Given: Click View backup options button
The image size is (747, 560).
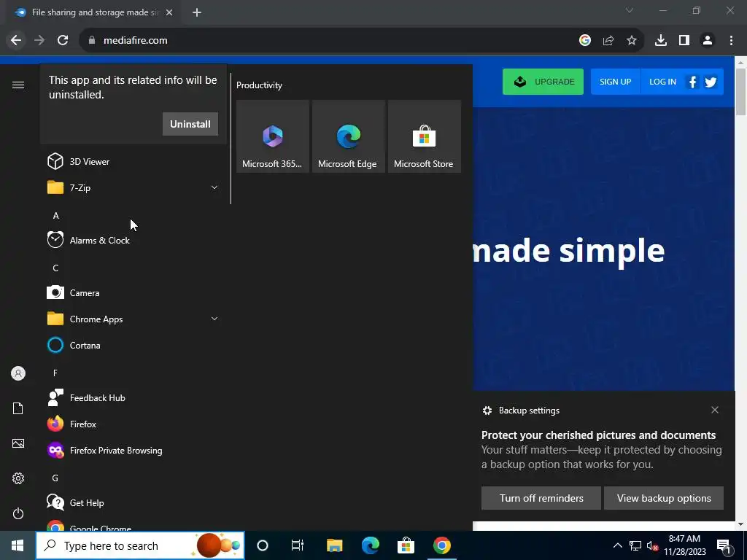Looking at the screenshot, I should (x=664, y=498).
